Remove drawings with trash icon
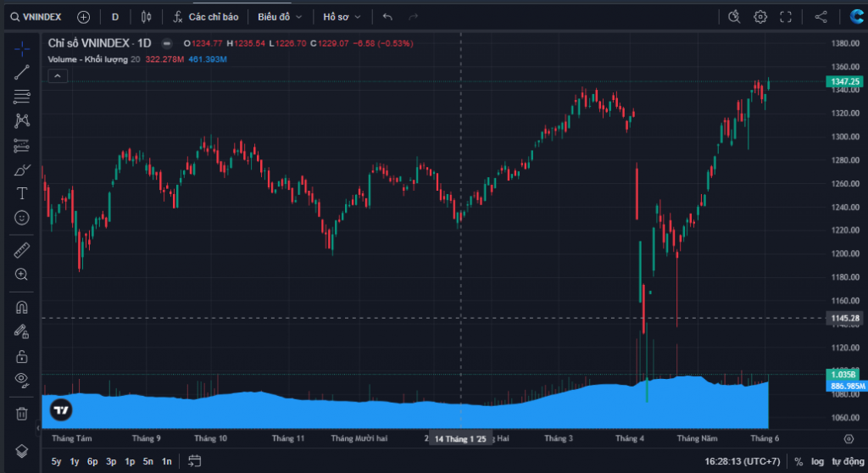The image size is (868, 473). pos(21,413)
